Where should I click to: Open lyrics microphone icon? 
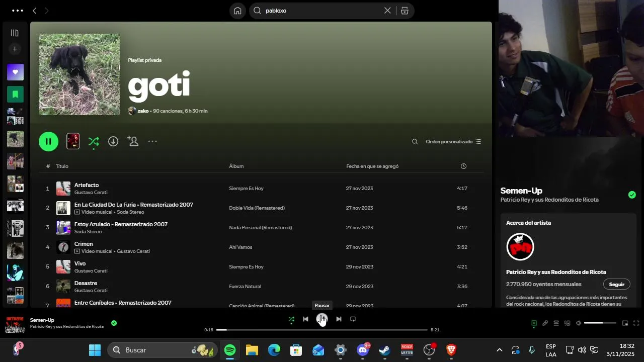click(545, 323)
